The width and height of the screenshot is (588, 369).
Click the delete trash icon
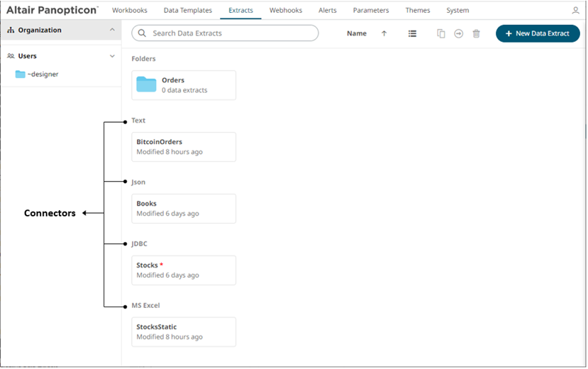[x=476, y=34]
